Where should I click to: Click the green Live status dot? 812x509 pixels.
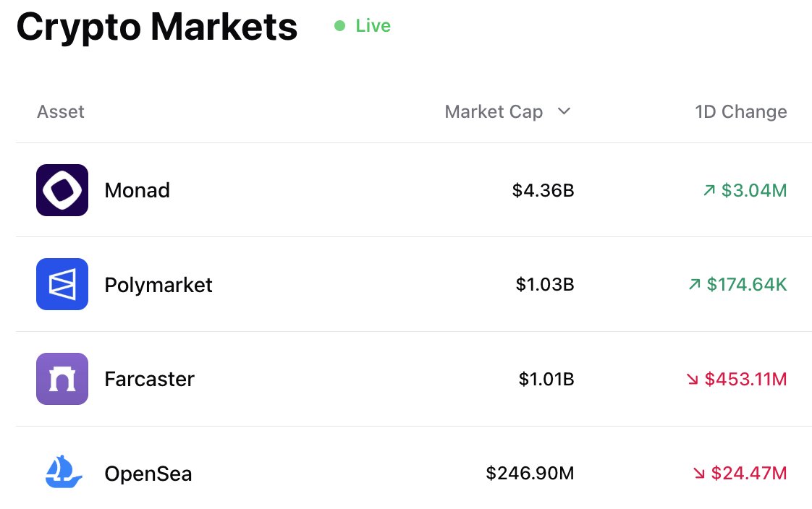point(339,26)
